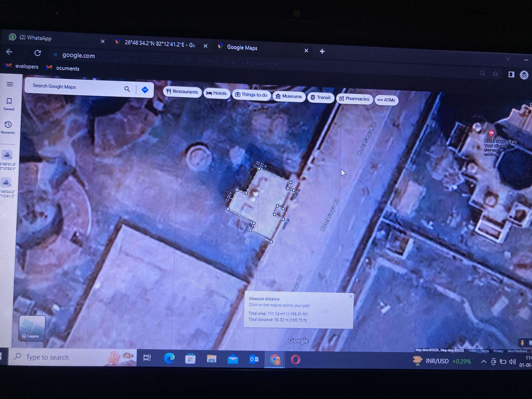Screen dimensions: 532x399
Task: Select the Things to do chip
Action: coord(251,95)
